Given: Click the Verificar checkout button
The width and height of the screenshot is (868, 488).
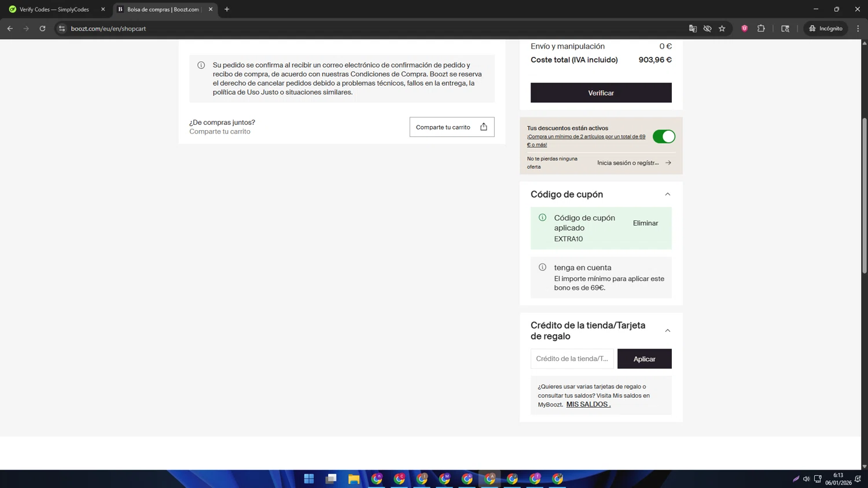Looking at the screenshot, I should click(601, 93).
